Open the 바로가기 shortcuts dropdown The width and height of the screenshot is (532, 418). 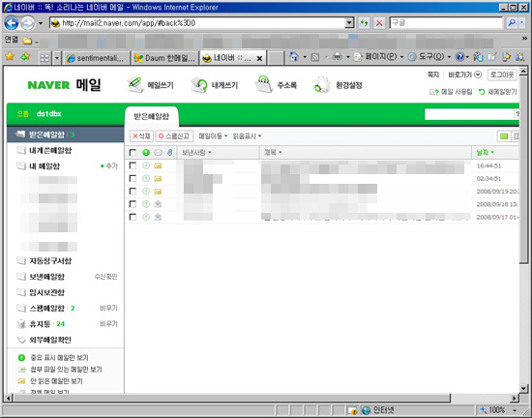click(x=464, y=75)
